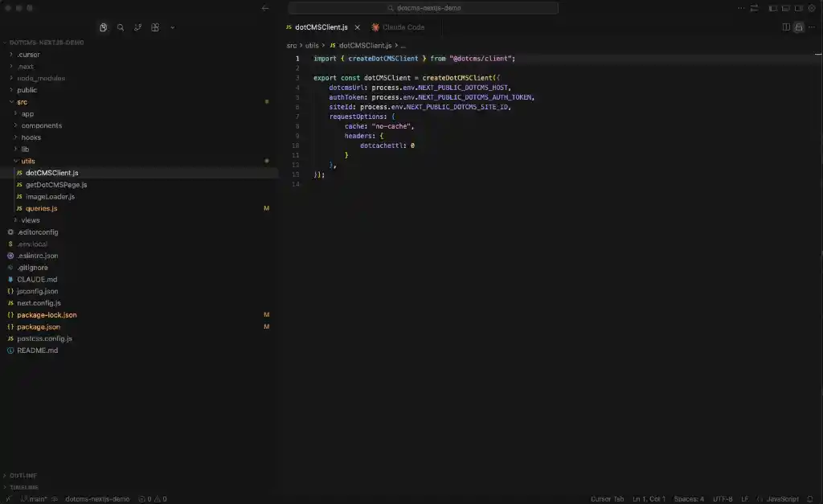Open the Customize Layout icon
Screen dimensions: 823x504
pos(810,7)
